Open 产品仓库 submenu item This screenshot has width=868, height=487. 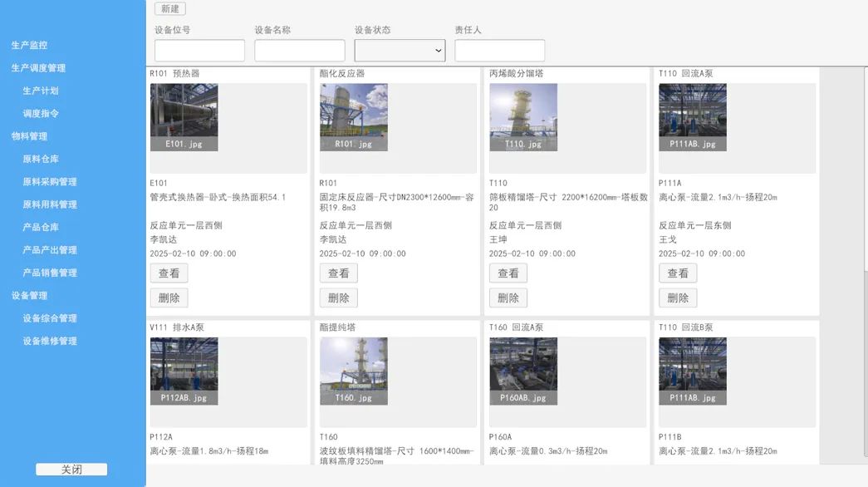coord(41,227)
